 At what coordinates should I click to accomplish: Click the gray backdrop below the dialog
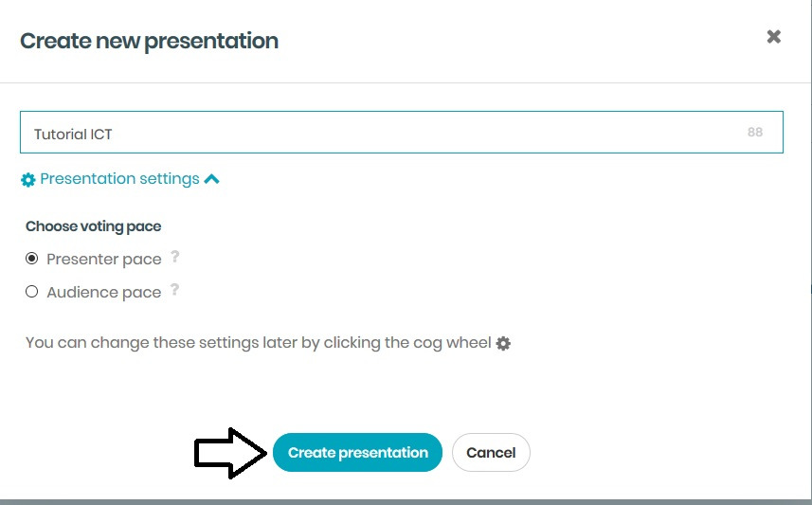click(406, 501)
